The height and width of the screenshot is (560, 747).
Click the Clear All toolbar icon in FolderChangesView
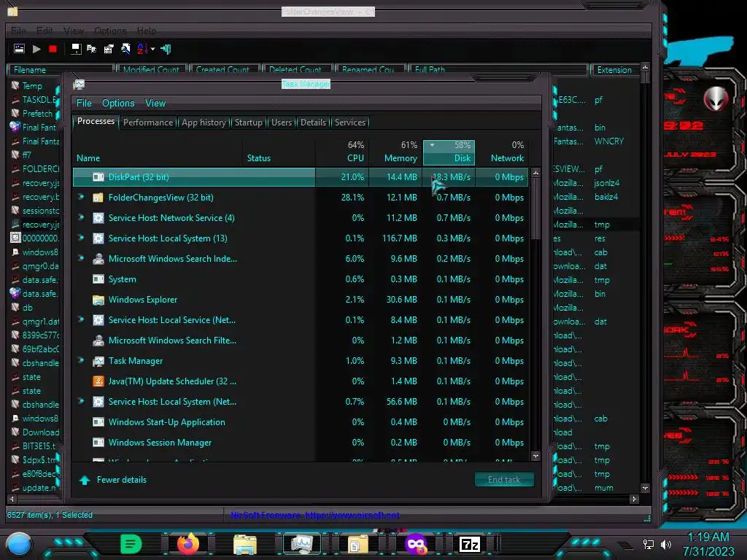pyautogui.click(x=19, y=49)
